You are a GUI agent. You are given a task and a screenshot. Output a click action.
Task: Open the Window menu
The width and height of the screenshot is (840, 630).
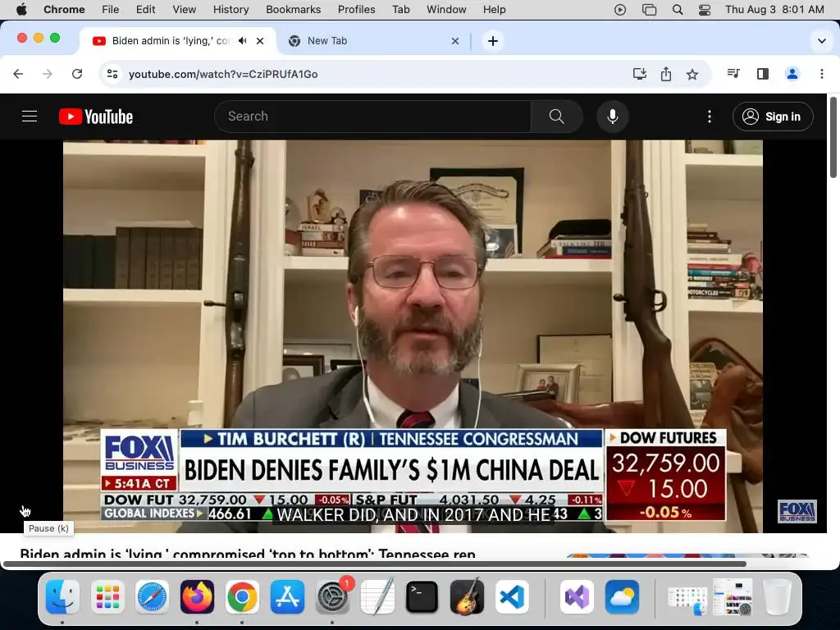(x=446, y=10)
